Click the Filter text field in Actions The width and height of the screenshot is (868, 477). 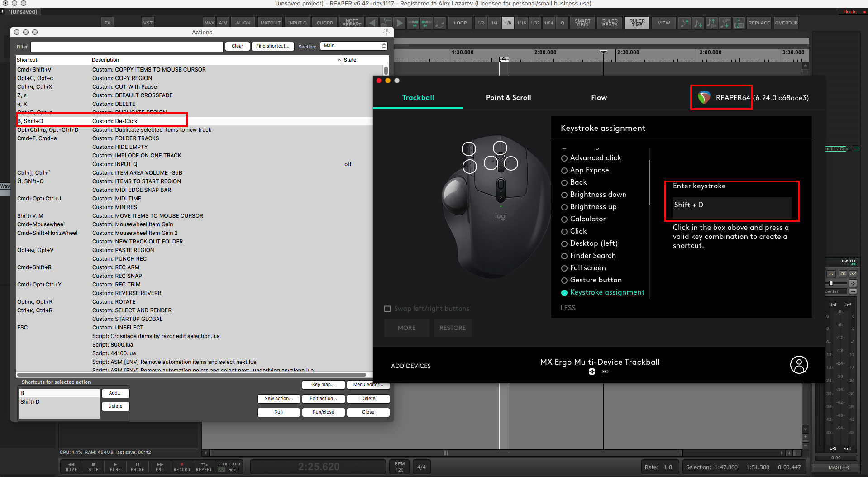(x=127, y=46)
